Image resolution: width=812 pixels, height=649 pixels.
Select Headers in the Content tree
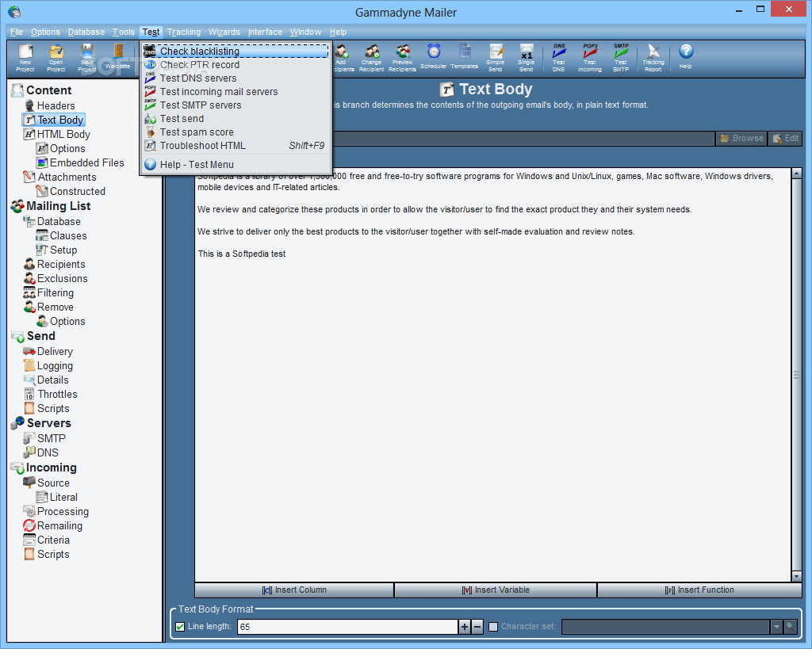point(56,105)
